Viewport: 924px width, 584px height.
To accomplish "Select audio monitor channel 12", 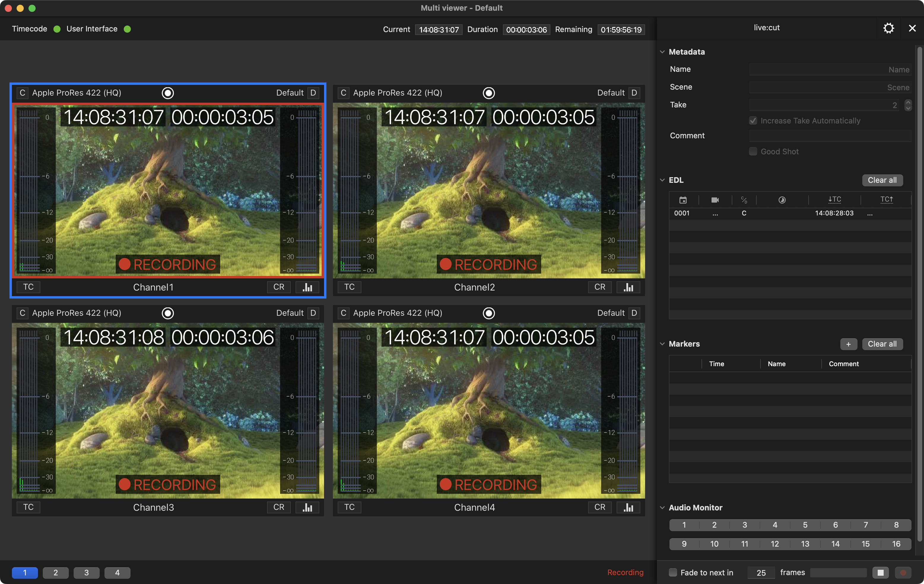I will tap(775, 544).
